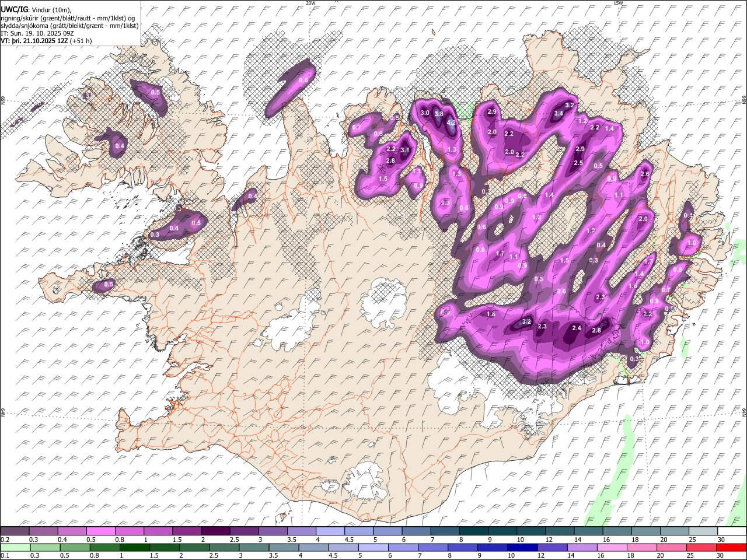Click the violet 14 swatch in bottom legend row
Viewport: 747px width, 560px height.
tap(582, 547)
